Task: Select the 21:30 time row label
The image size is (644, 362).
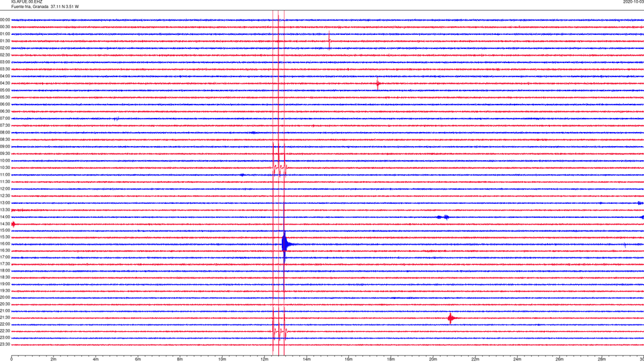Action: pos(5,318)
